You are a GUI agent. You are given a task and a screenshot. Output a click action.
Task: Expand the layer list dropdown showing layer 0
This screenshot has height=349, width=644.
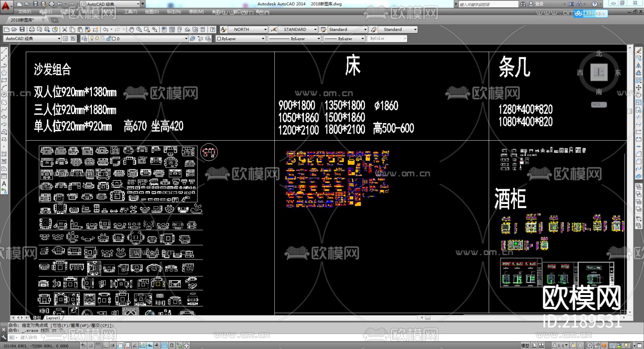[x=139, y=38]
